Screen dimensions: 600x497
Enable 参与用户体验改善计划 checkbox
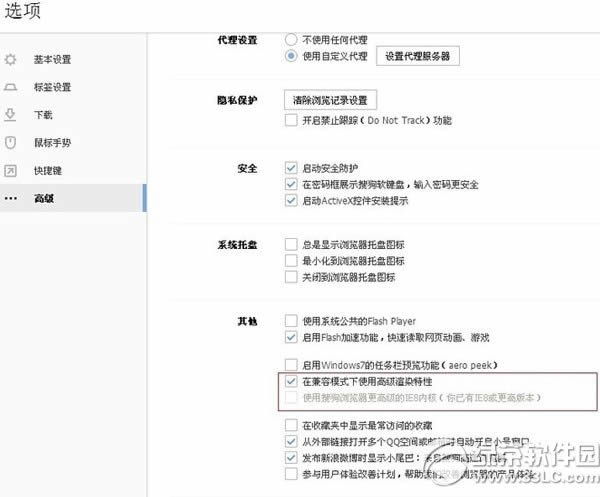(x=291, y=474)
